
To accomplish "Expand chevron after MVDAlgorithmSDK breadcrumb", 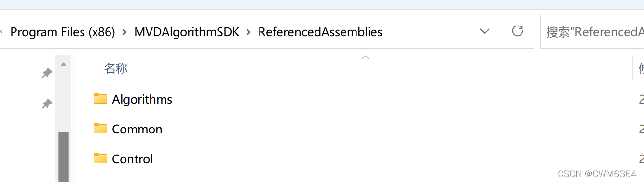I will click(249, 32).
